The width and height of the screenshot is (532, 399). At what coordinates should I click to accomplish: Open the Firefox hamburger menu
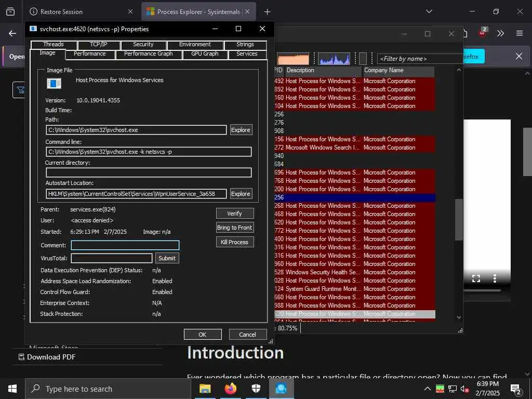tap(520, 33)
